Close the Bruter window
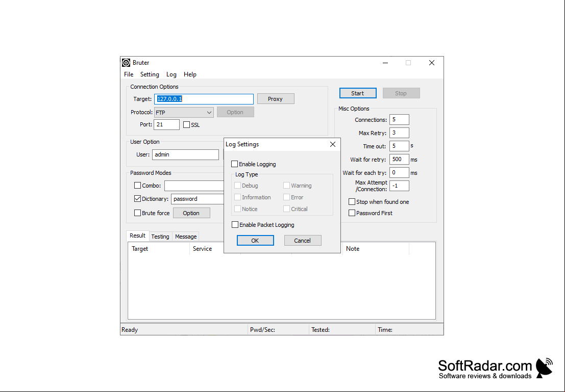565x392 pixels. 432,63
